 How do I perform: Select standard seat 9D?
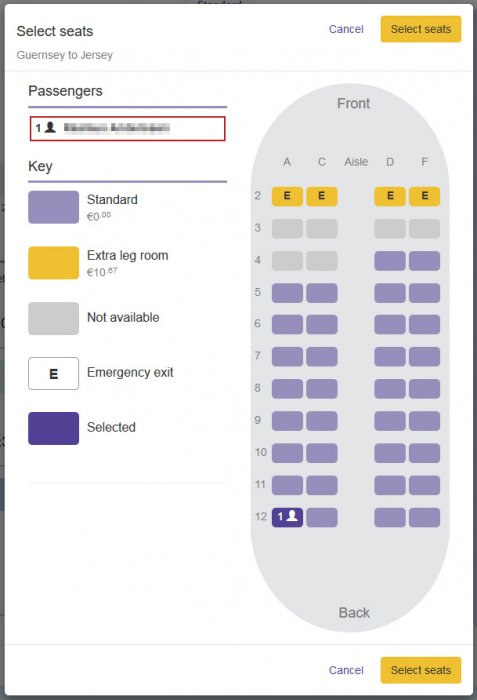tap(390, 421)
